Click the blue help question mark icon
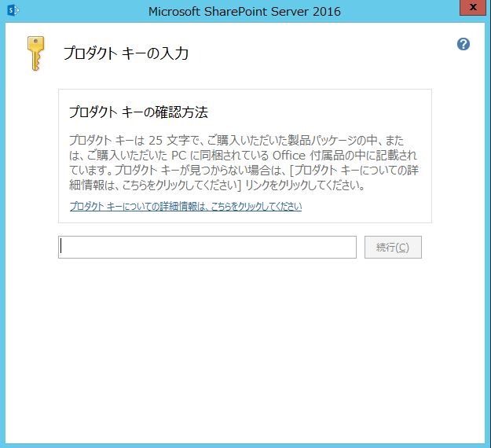Image resolution: width=491 pixels, height=448 pixels. [464, 44]
